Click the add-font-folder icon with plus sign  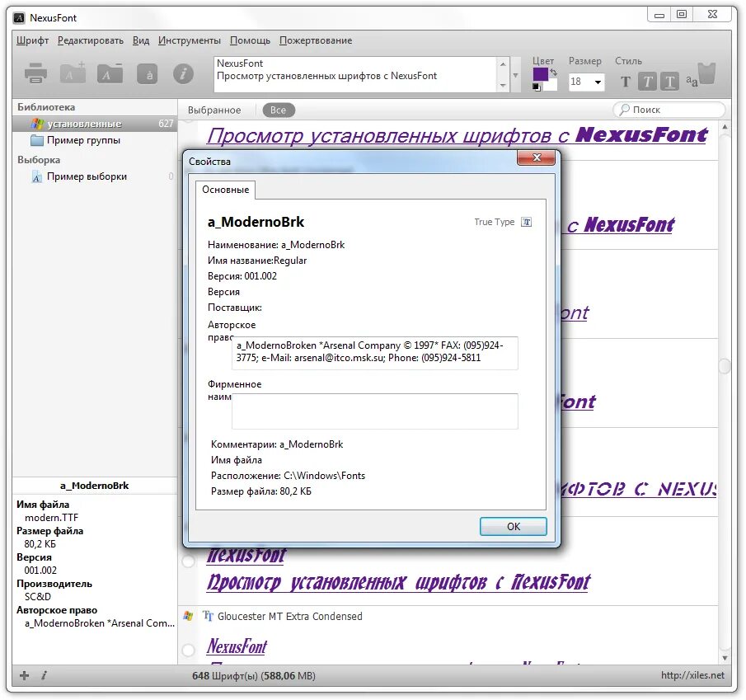coord(73,73)
